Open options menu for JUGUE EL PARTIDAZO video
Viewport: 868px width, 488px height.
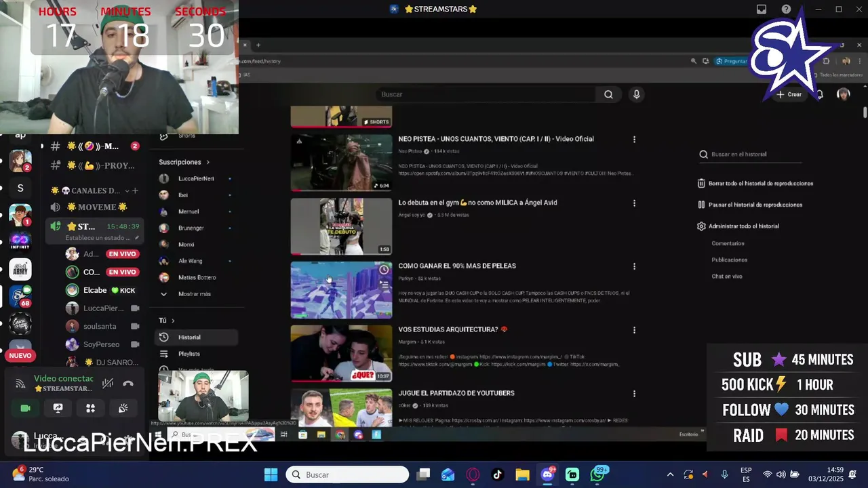[634, 394]
